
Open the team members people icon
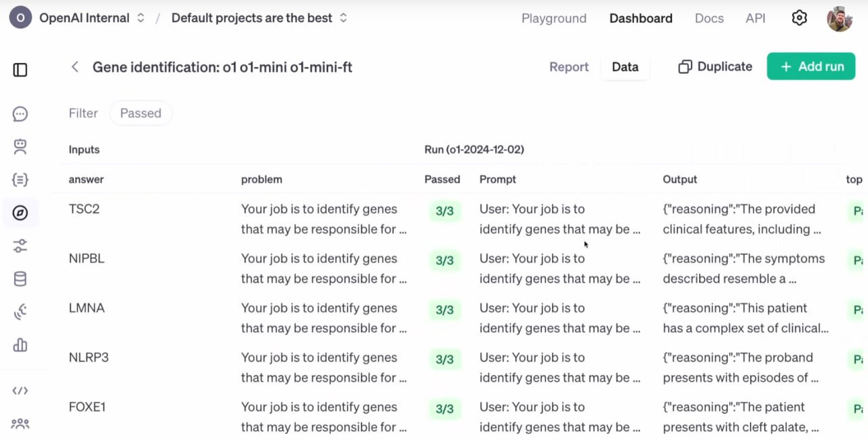coord(20,424)
